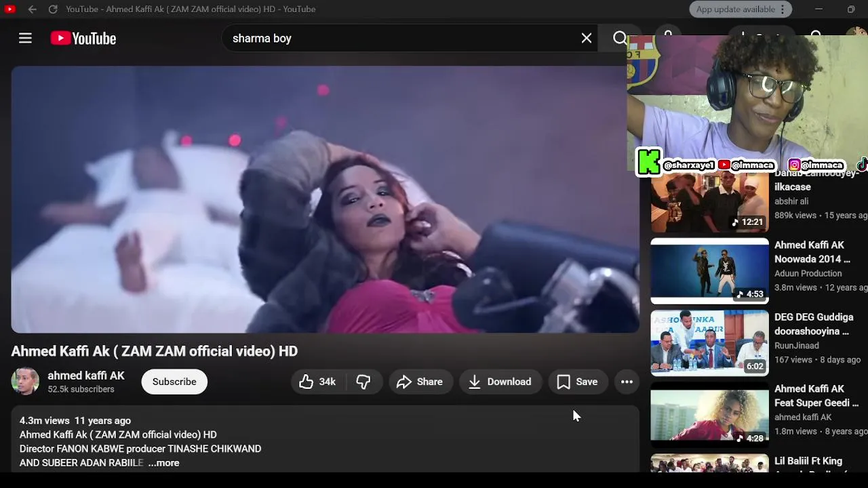
Task: Click the magnifier search button
Action: [620, 39]
